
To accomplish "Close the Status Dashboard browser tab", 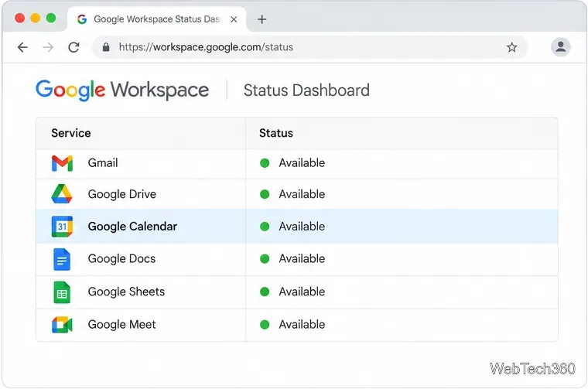I will 234,19.
